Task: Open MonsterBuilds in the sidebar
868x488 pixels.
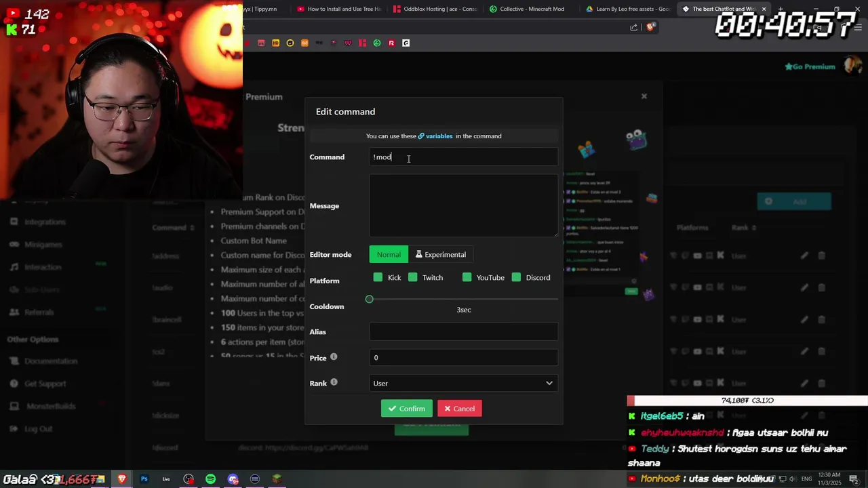Action: [x=51, y=406]
